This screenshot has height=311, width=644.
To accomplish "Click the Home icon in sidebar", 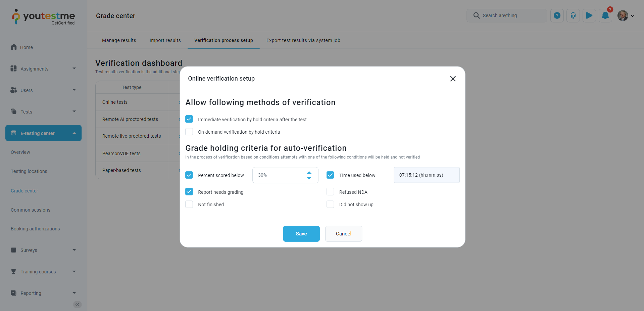I will [x=14, y=47].
